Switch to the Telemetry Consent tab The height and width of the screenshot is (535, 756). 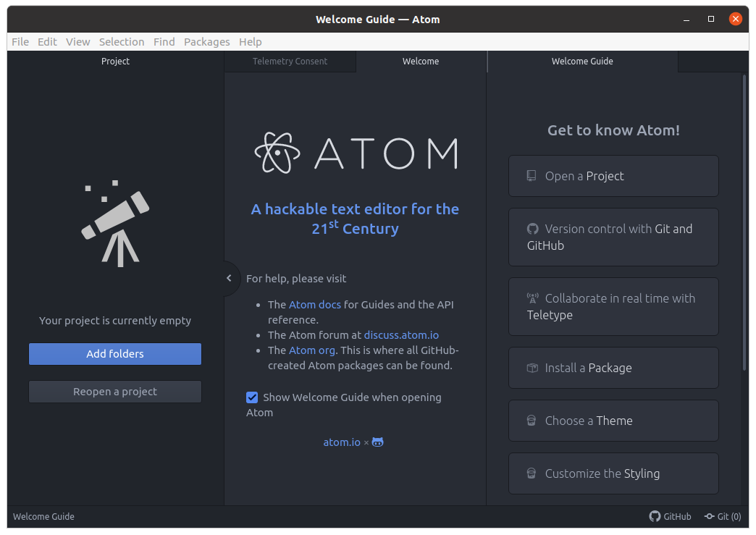[290, 62]
